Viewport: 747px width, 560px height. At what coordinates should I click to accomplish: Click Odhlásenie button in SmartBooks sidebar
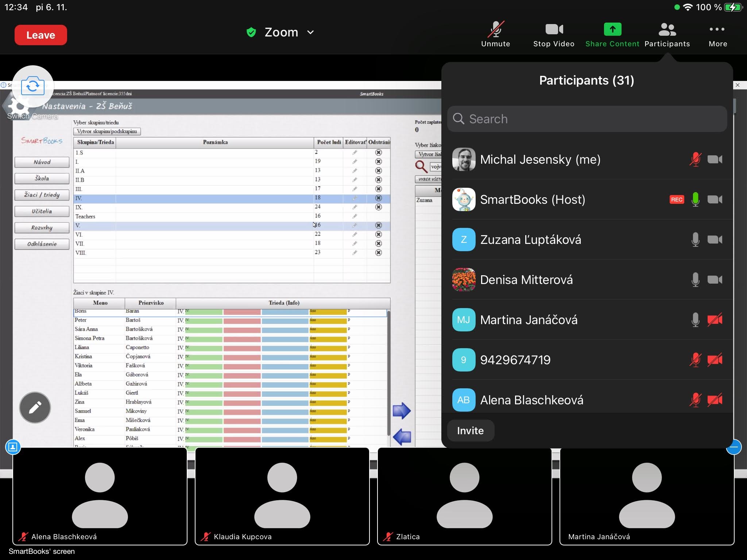[42, 244]
